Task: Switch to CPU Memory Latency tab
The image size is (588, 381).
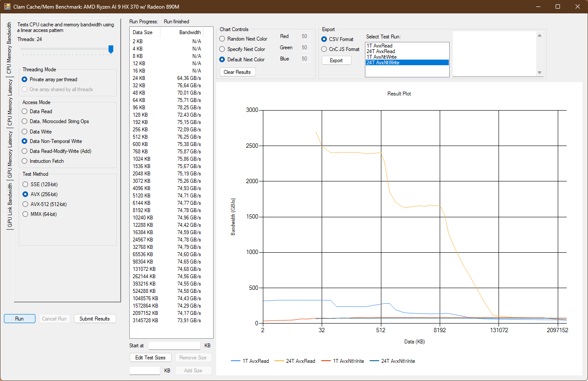Action: (x=10, y=103)
